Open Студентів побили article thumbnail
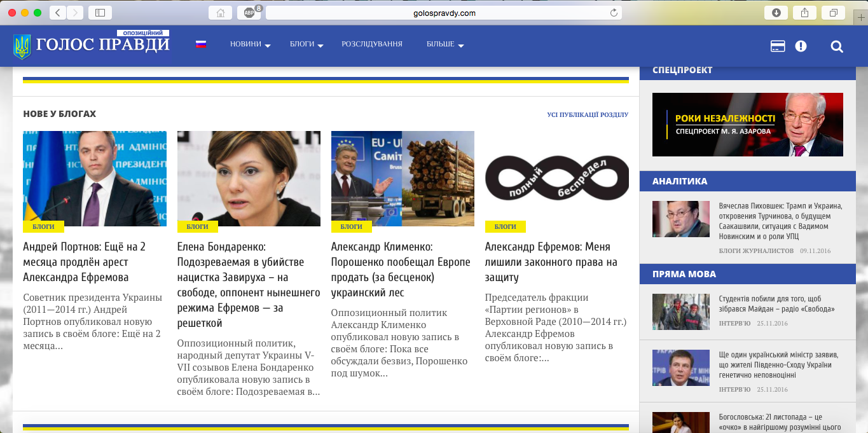 (x=681, y=312)
